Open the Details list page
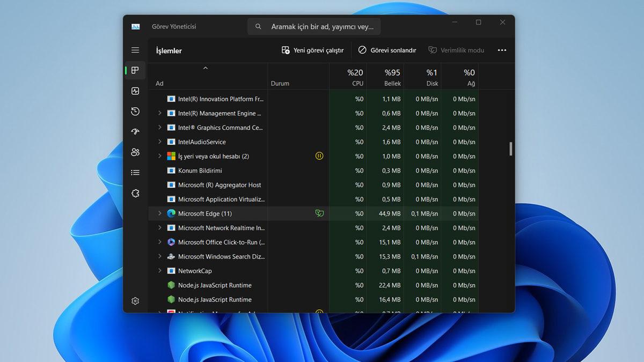 point(135,173)
